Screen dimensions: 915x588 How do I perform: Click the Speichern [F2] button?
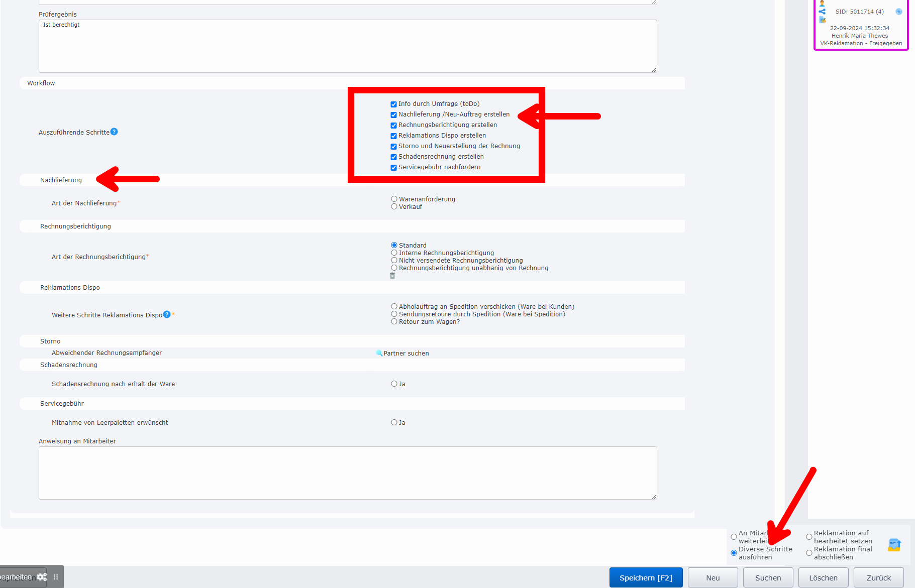(x=646, y=577)
